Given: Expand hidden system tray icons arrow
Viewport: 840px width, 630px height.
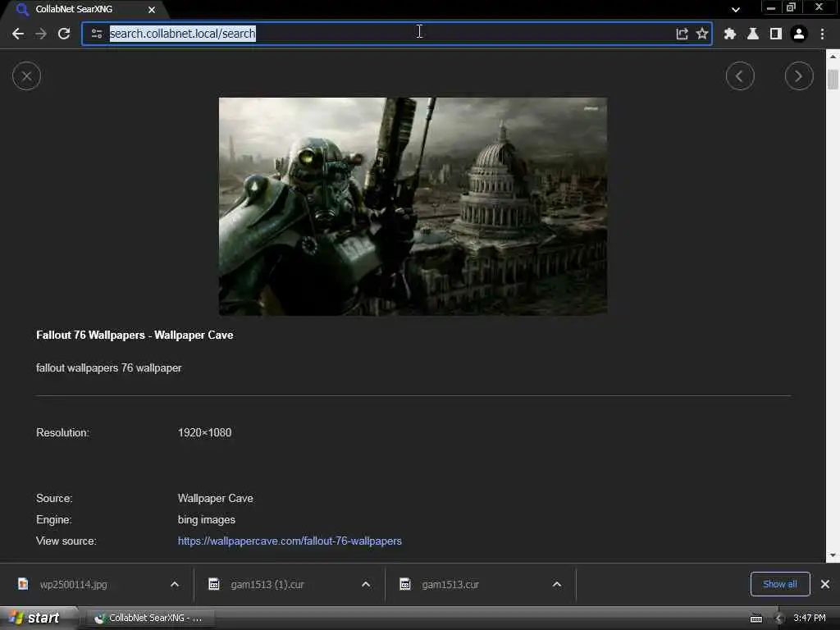Looking at the screenshot, I should coord(778,619).
